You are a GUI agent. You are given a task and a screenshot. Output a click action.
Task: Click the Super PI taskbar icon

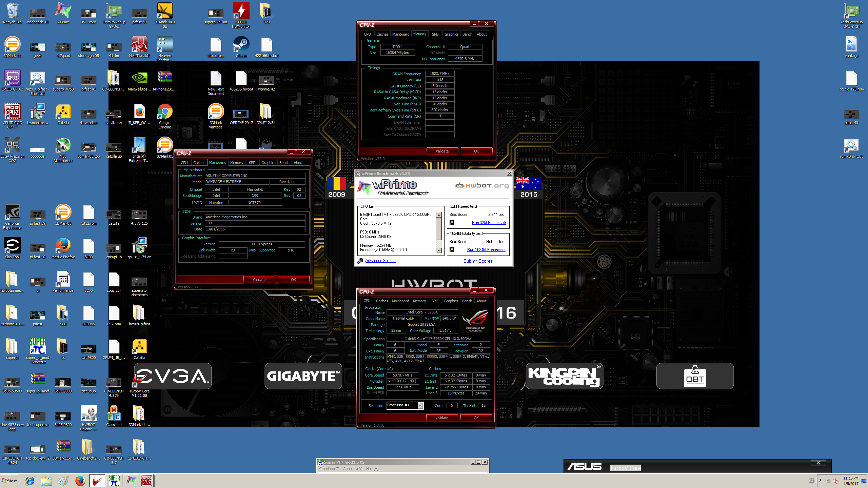114,481
